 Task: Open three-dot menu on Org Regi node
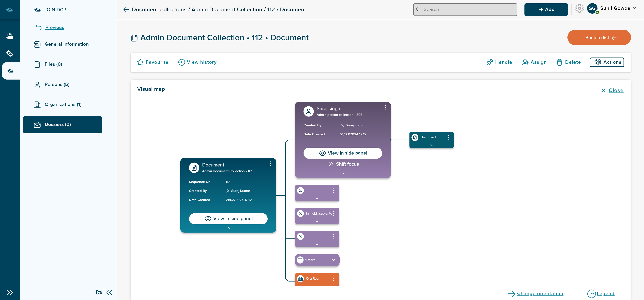(x=333, y=279)
